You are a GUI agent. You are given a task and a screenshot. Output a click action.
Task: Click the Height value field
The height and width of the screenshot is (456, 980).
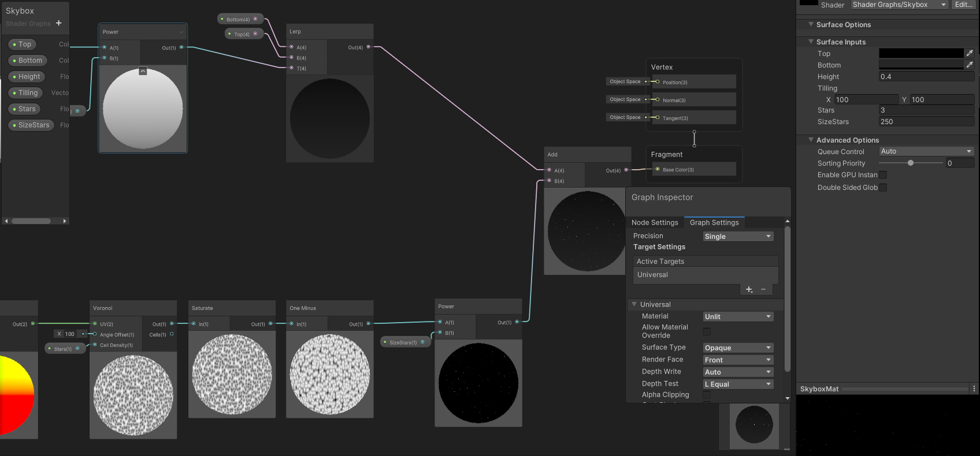(927, 77)
